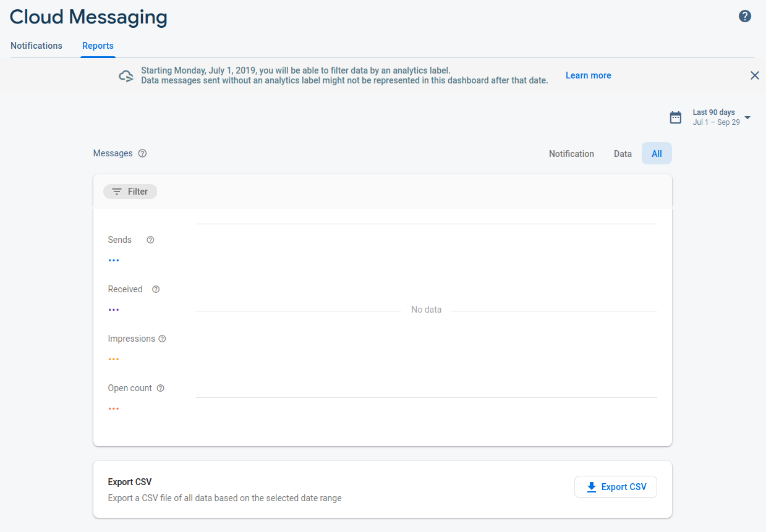Expand the date range dropdown arrow
This screenshot has width=766, height=532.
point(747,117)
